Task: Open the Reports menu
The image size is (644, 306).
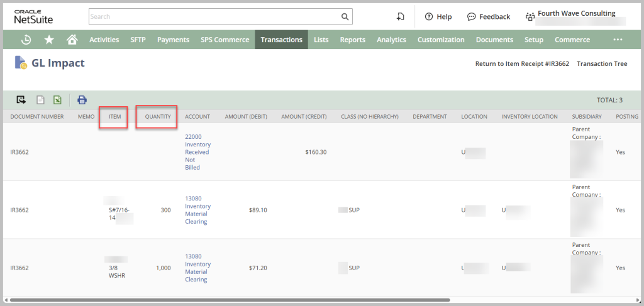Action: (x=353, y=40)
